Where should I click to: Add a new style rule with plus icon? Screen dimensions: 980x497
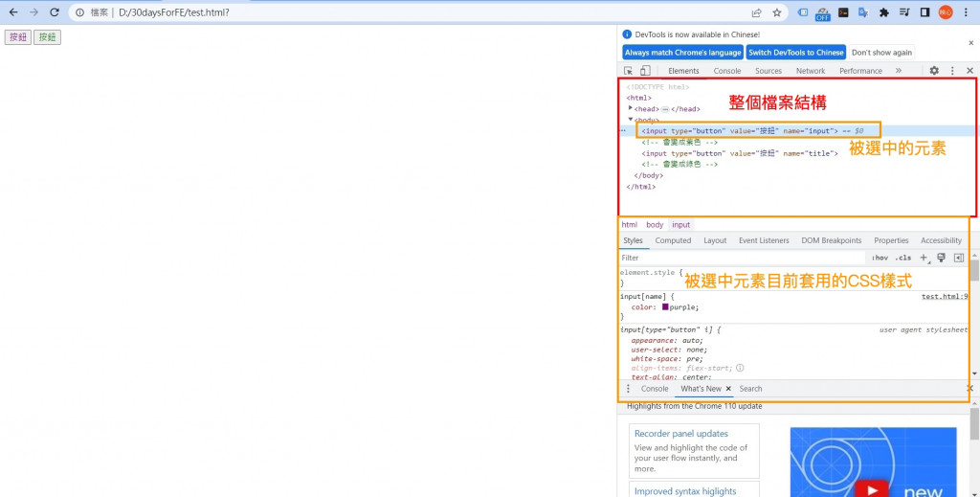pyautogui.click(x=924, y=258)
